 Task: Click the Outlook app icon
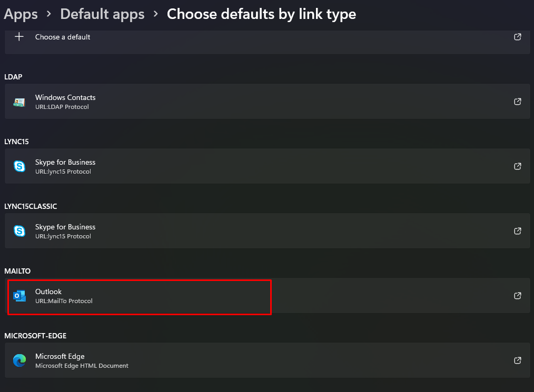[19, 296]
